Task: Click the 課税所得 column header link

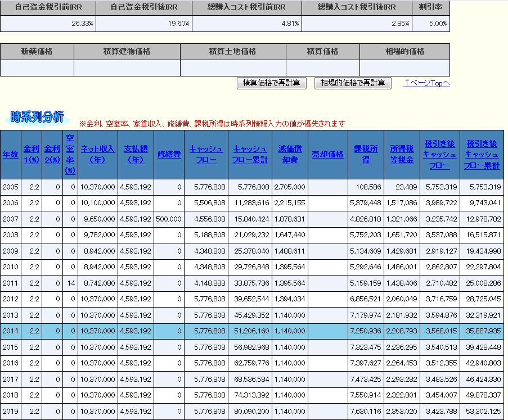Action: pyautogui.click(x=366, y=155)
